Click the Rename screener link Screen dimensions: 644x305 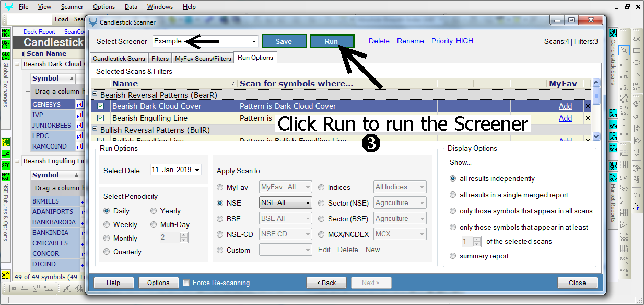pyautogui.click(x=410, y=41)
